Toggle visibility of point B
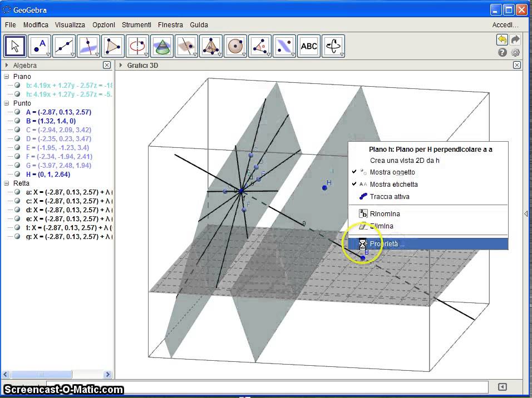The image size is (532, 398). 17,121
